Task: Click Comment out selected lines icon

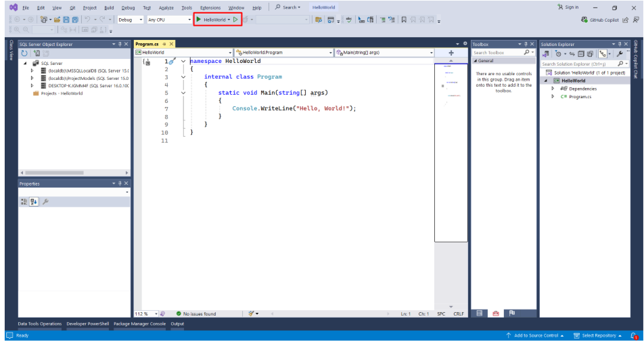Action: (x=382, y=20)
